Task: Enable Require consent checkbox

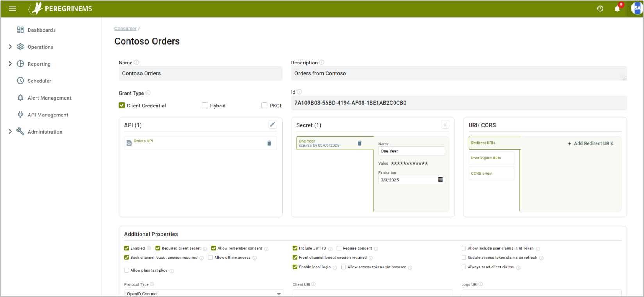Action: [339, 248]
